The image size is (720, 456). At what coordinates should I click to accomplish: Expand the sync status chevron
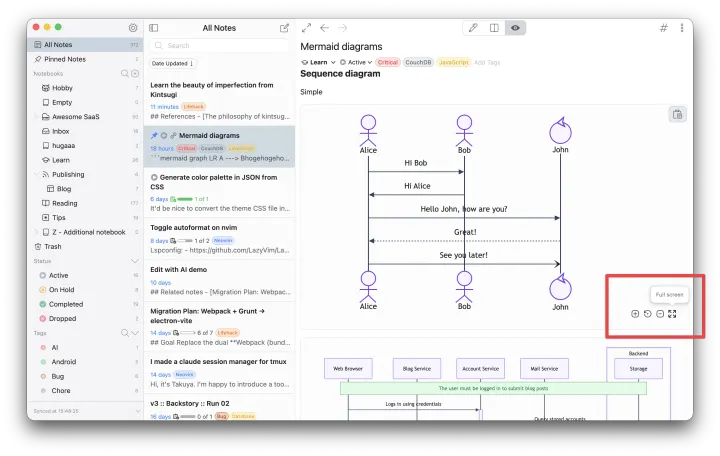pos(138,411)
